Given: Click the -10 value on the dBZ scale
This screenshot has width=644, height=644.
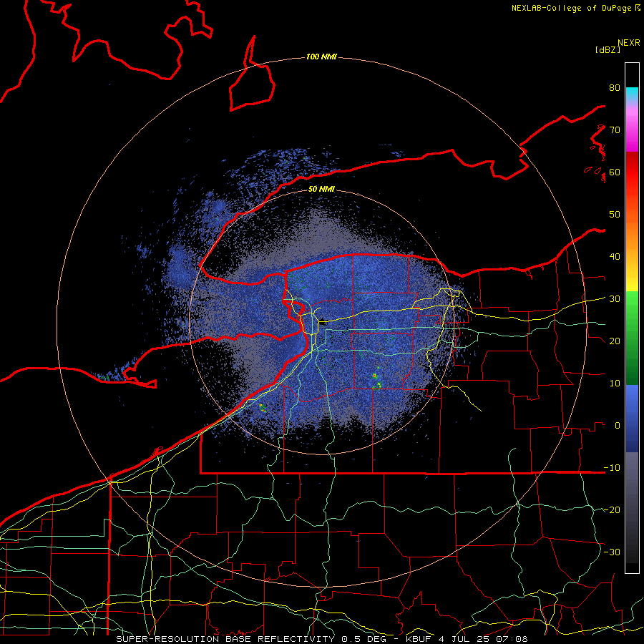Looking at the screenshot, I should pos(612,467).
